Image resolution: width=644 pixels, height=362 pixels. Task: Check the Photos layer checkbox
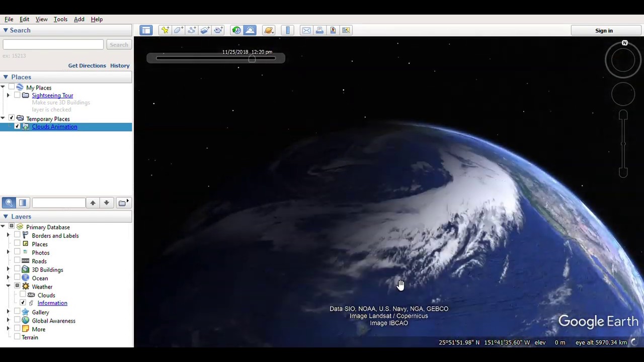pyautogui.click(x=17, y=252)
